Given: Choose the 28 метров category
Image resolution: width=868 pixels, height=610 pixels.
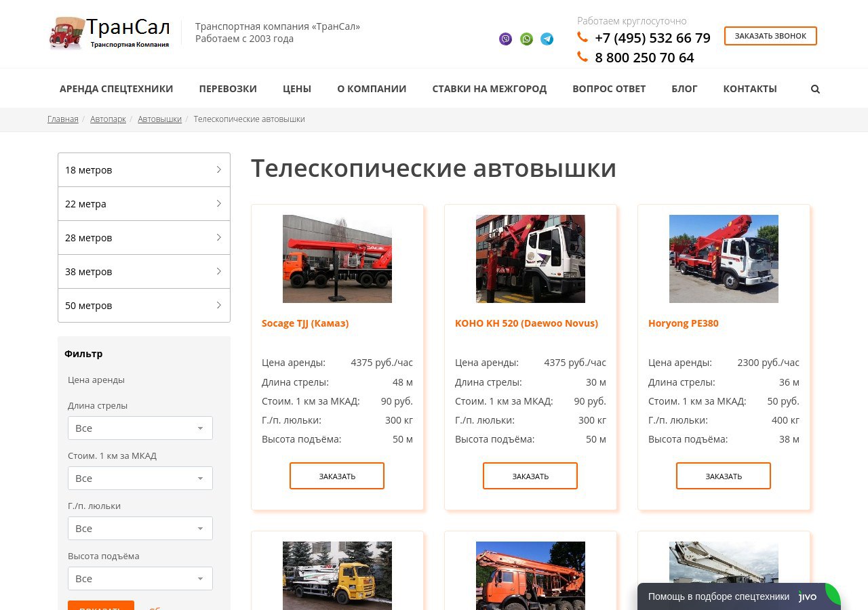Looking at the screenshot, I should [x=144, y=238].
